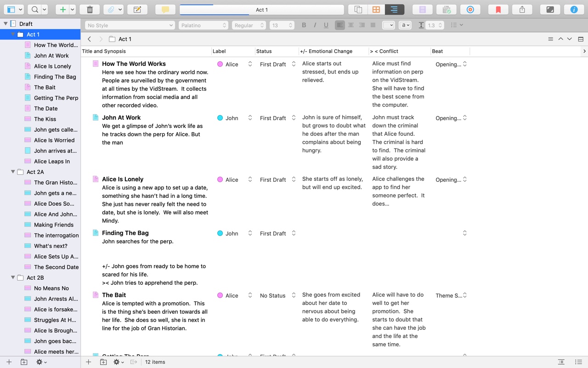This screenshot has height=368, width=588.
Task: Click the document title field showing Act 1
Action: tap(261, 10)
